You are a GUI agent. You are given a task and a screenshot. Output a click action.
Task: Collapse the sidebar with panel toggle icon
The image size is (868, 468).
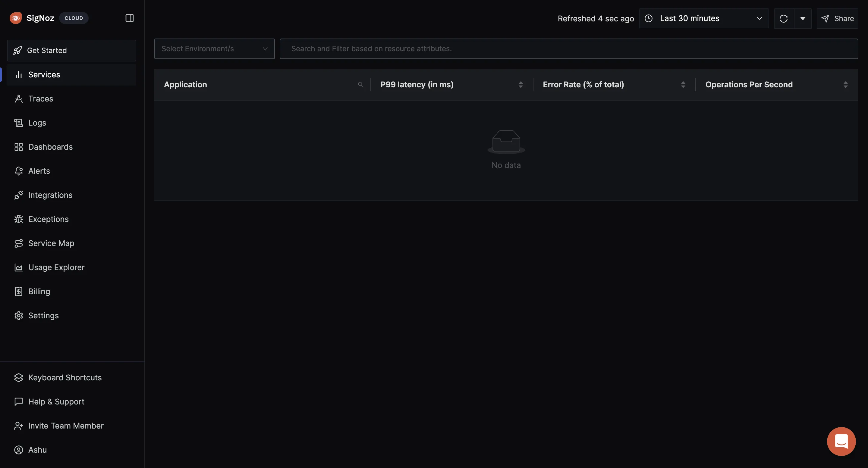[x=129, y=18]
